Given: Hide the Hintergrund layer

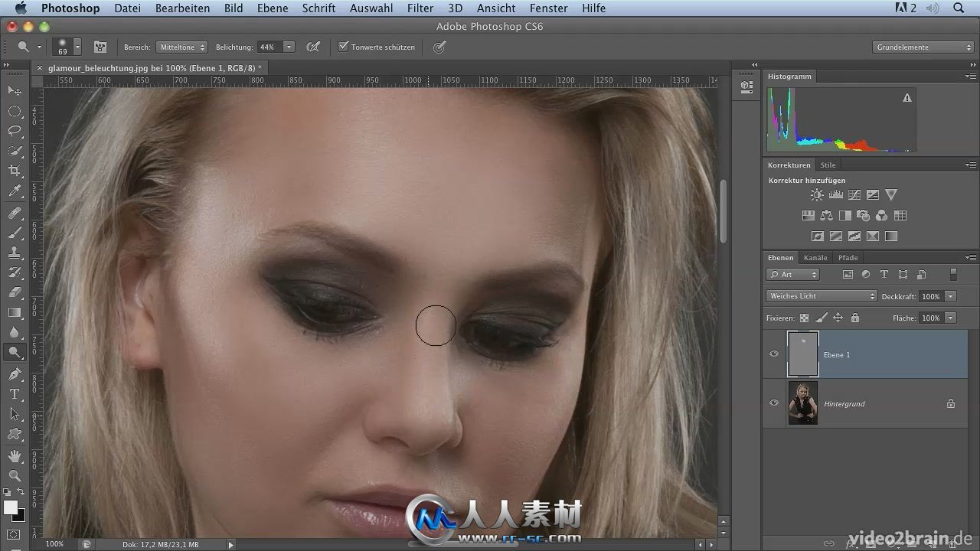Looking at the screenshot, I should [774, 403].
